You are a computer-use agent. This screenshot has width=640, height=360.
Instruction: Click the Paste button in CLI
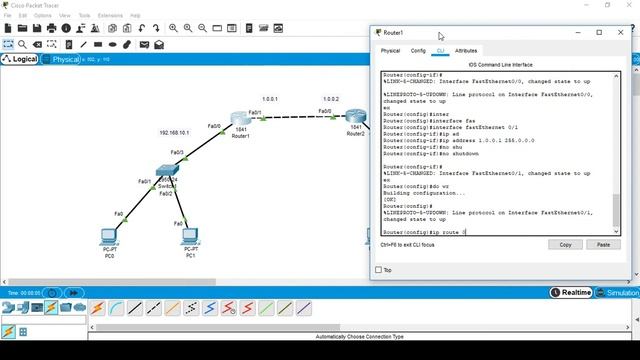pyautogui.click(x=603, y=244)
